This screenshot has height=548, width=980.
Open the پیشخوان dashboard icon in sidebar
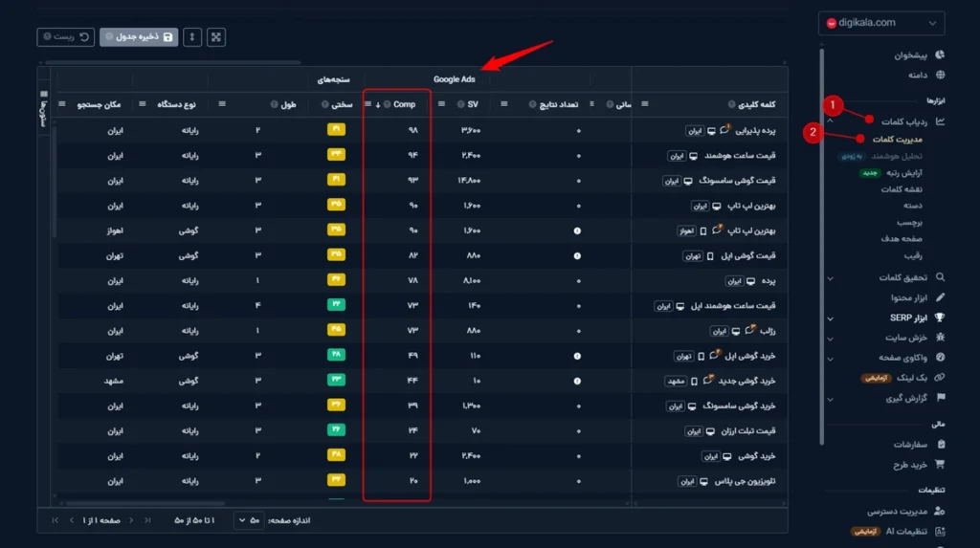pyautogui.click(x=940, y=55)
